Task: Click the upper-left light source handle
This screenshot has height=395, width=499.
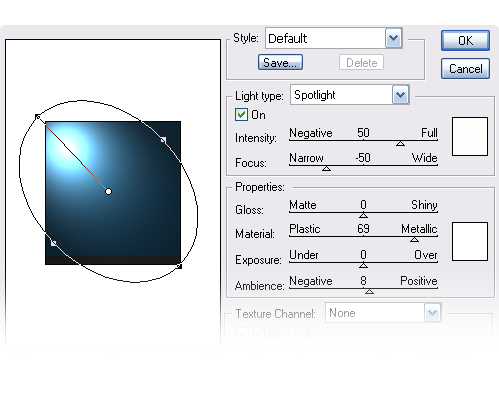Action: (x=38, y=117)
